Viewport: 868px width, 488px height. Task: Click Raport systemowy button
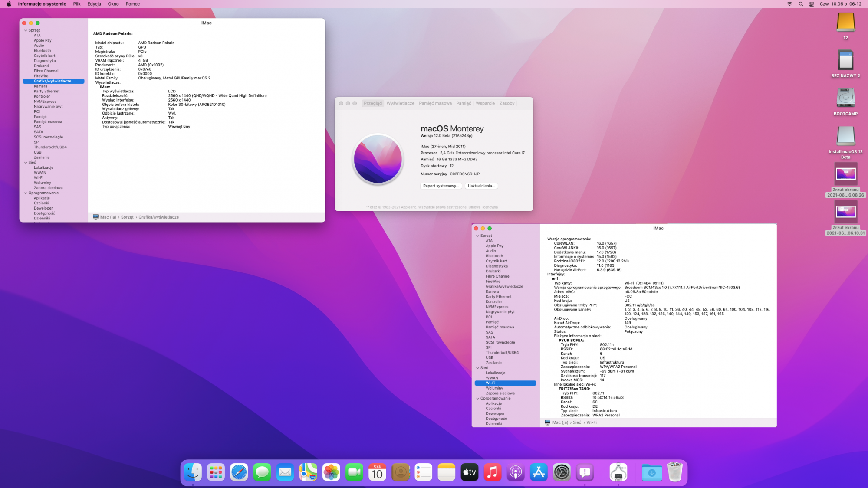pos(441,186)
